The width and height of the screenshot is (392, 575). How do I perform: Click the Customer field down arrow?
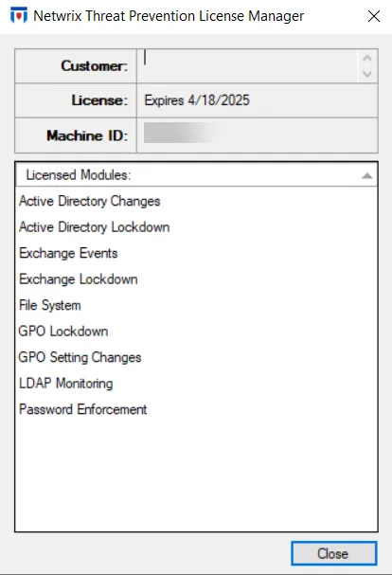(367, 74)
